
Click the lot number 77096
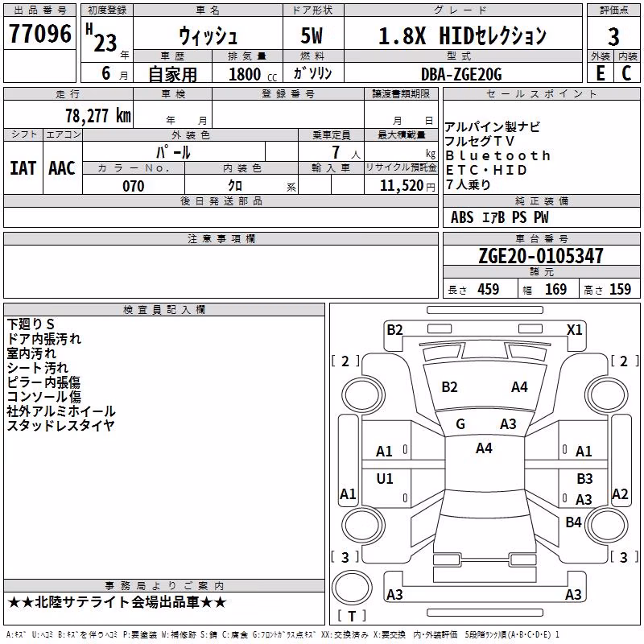[39, 34]
